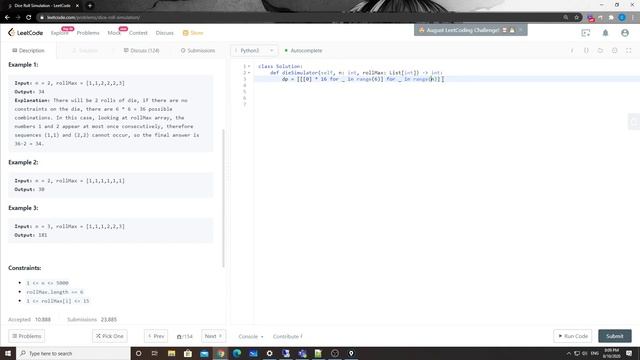Screen dimensions: 640x360
Task: Open the Chrome profile avatar
Action: [x=622, y=17]
